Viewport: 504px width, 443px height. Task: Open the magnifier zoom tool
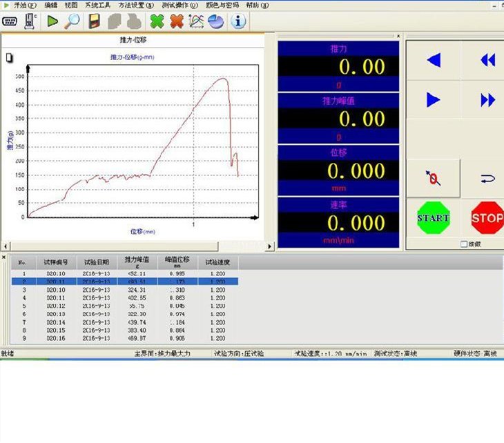[72, 21]
